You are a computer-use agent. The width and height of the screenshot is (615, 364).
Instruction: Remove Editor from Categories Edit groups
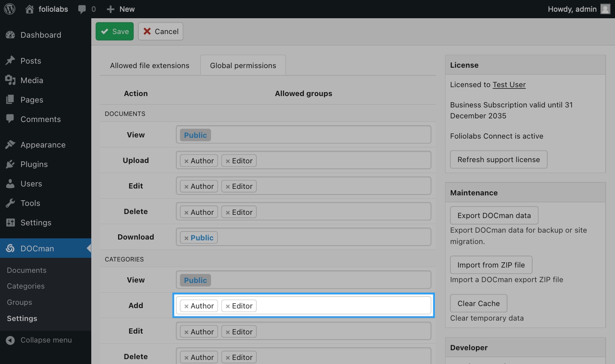tap(228, 332)
